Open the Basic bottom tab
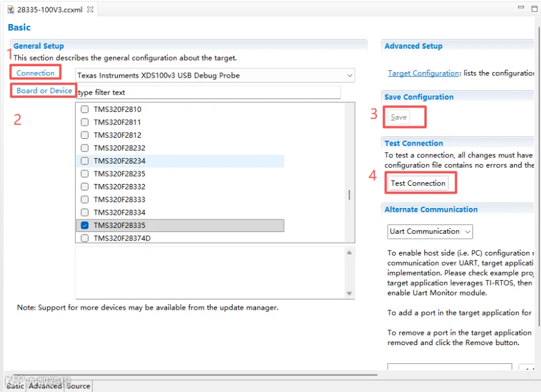541x392 pixels. tap(15, 386)
